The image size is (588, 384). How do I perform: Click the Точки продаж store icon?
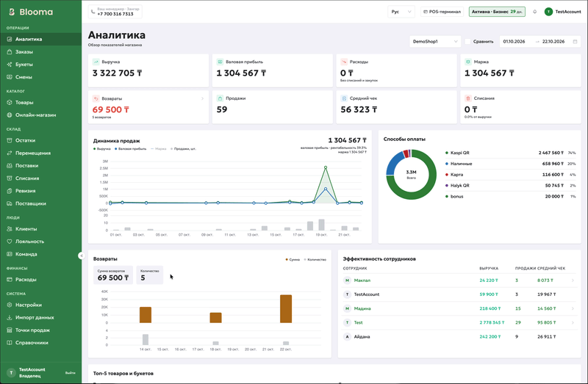click(x=10, y=330)
